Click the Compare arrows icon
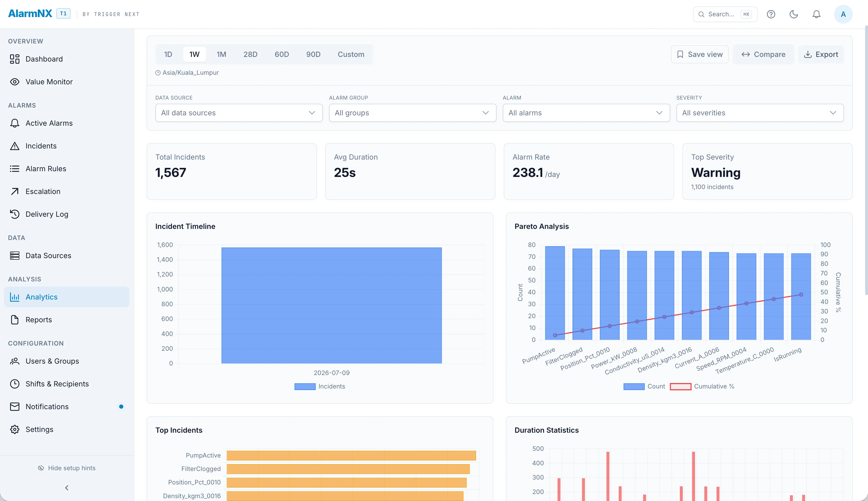 pyautogui.click(x=745, y=54)
